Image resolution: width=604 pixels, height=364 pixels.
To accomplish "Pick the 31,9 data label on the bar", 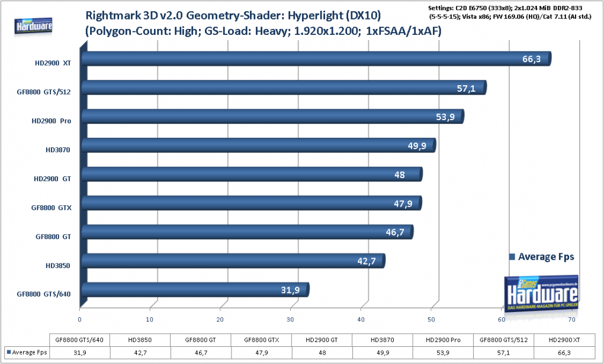I will click(x=290, y=290).
